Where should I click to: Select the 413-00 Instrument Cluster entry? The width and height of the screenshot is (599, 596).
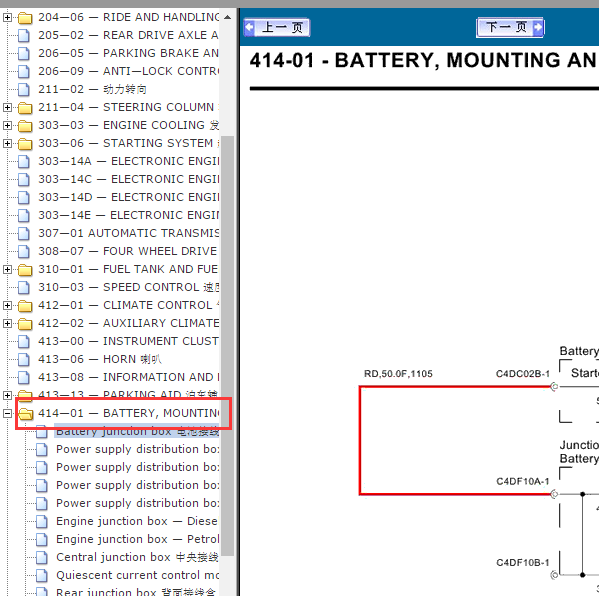click(128, 341)
